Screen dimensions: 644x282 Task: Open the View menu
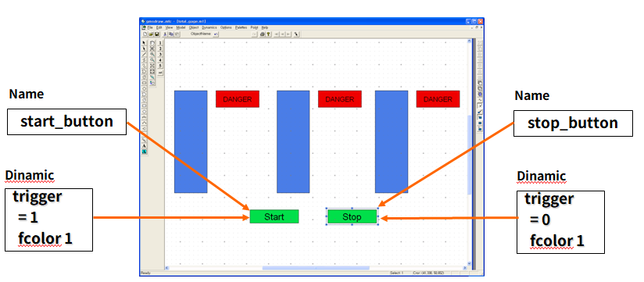coord(170,27)
